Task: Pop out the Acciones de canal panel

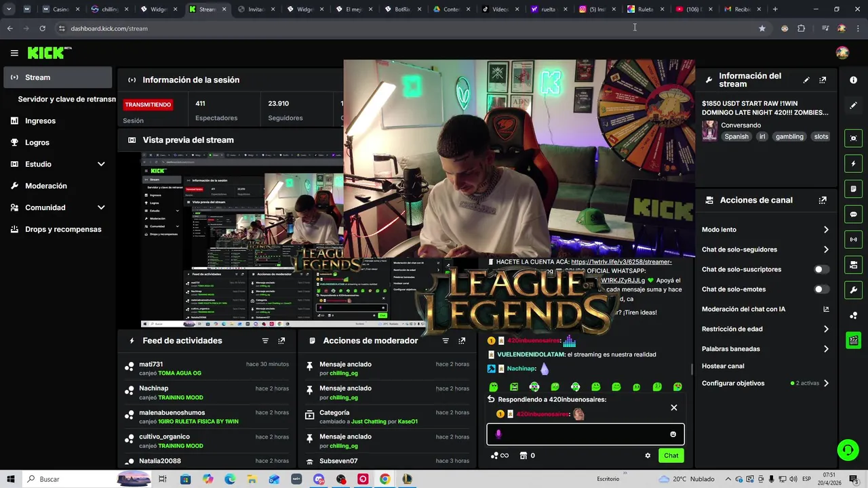Action: tap(823, 201)
